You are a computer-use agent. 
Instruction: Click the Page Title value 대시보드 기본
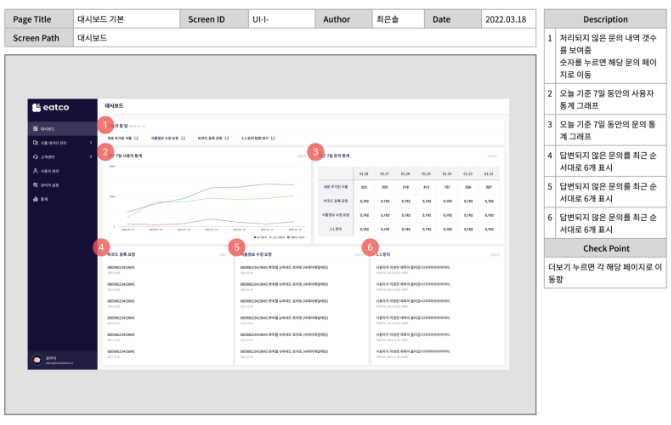pos(101,19)
